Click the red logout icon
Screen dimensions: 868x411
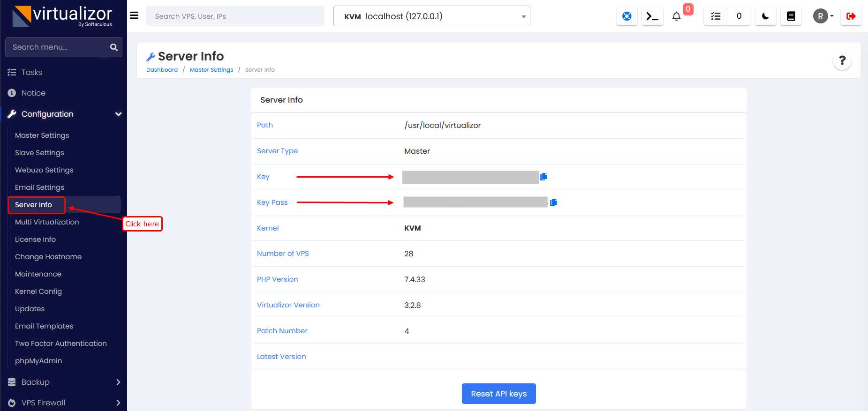[x=851, y=16]
